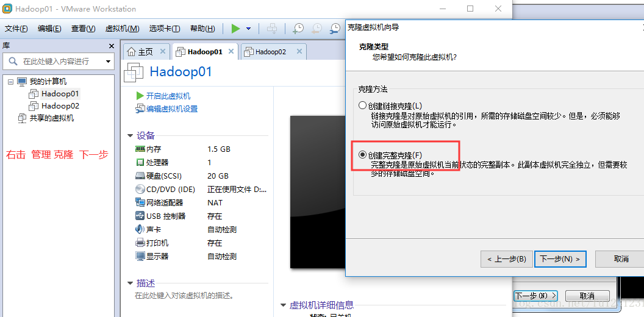
Task: Select 我的计算机 in the library tree
Action: click(48, 82)
